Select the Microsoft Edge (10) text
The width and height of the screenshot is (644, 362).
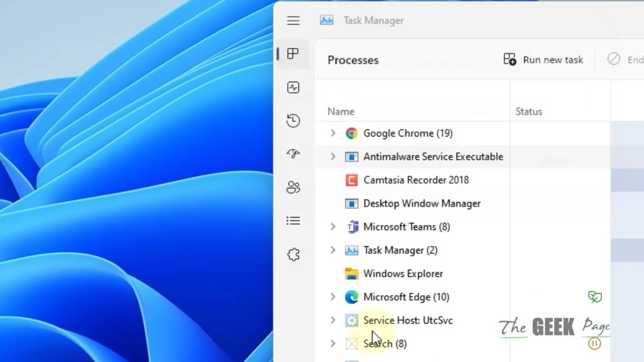coord(407,297)
